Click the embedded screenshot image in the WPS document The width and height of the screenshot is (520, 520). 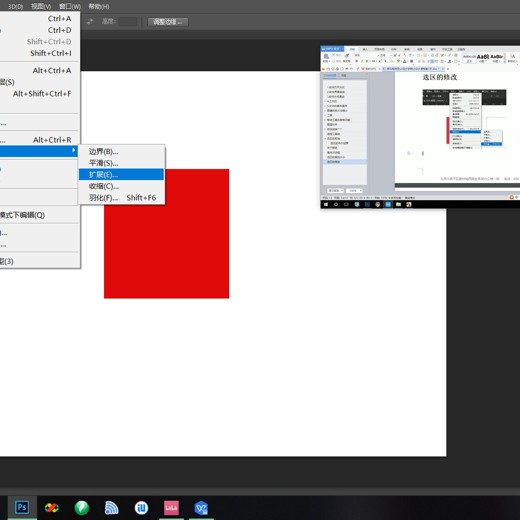464,118
